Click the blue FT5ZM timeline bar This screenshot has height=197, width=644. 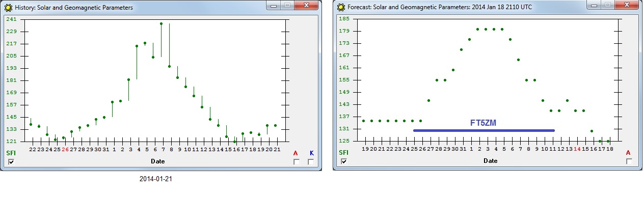click(484, 130)
